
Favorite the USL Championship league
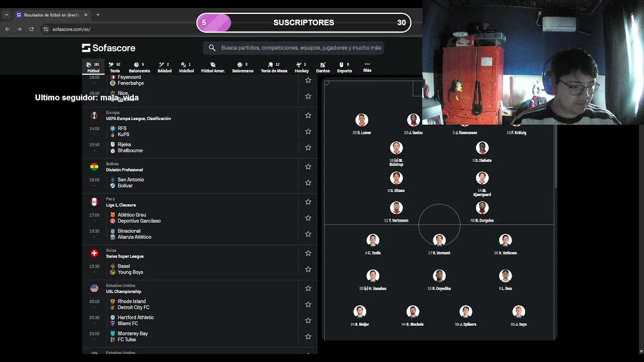point(308,289)
